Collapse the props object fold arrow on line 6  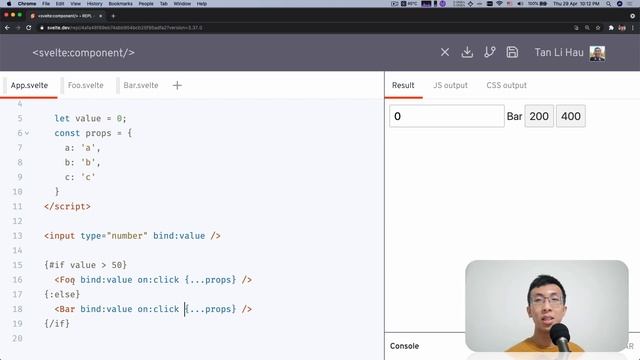pos(27,133)
